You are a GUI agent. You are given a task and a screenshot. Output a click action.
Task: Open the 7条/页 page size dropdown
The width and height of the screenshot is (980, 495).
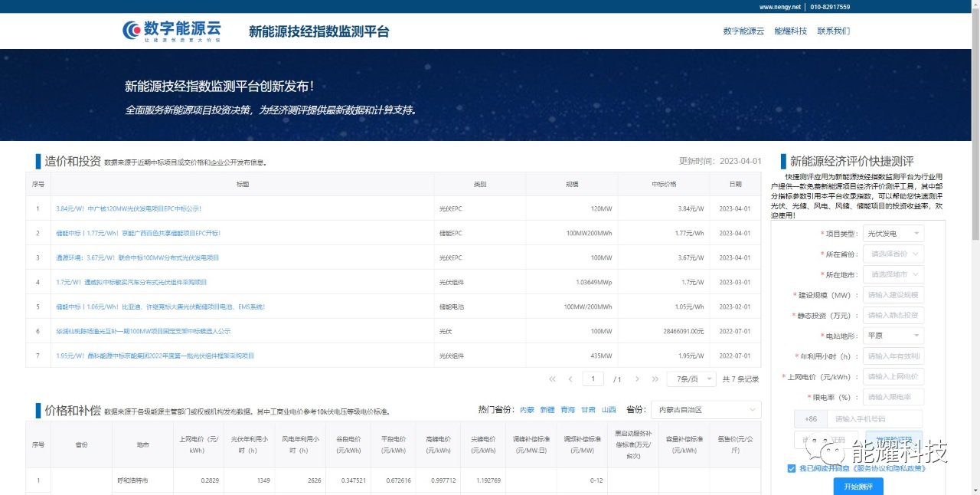point(691,379)
